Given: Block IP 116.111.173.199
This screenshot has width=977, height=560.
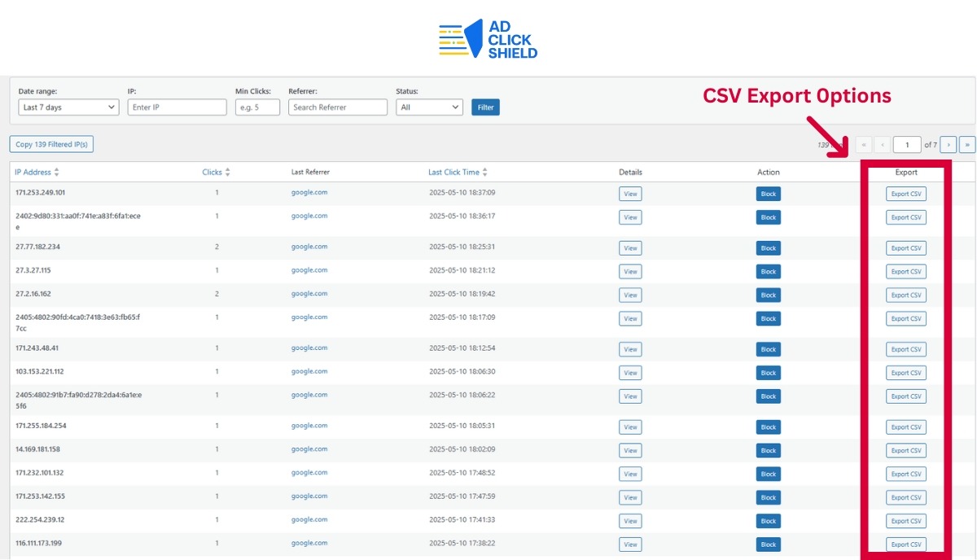Looking at the screenshot, I should (x=768, y=545).
